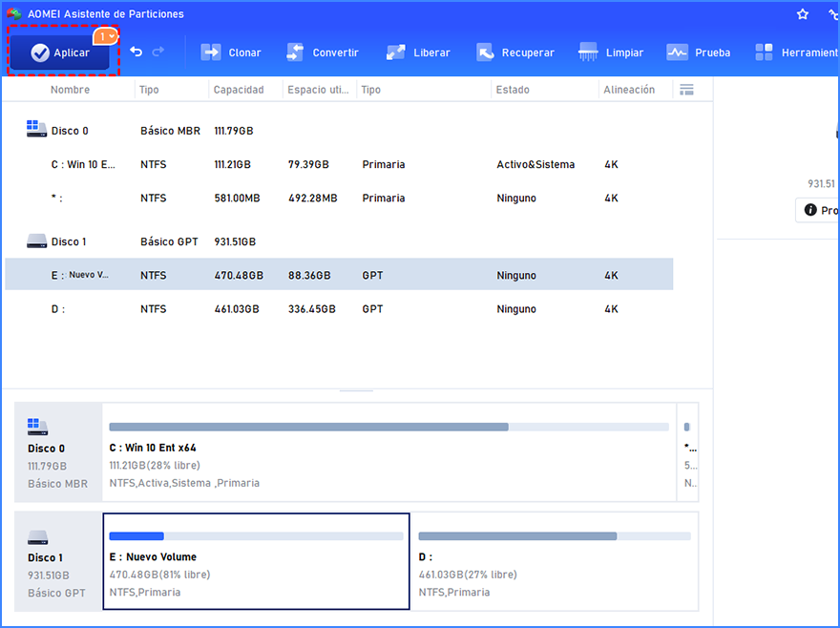Open the Clonar tool

pos(230,52)
